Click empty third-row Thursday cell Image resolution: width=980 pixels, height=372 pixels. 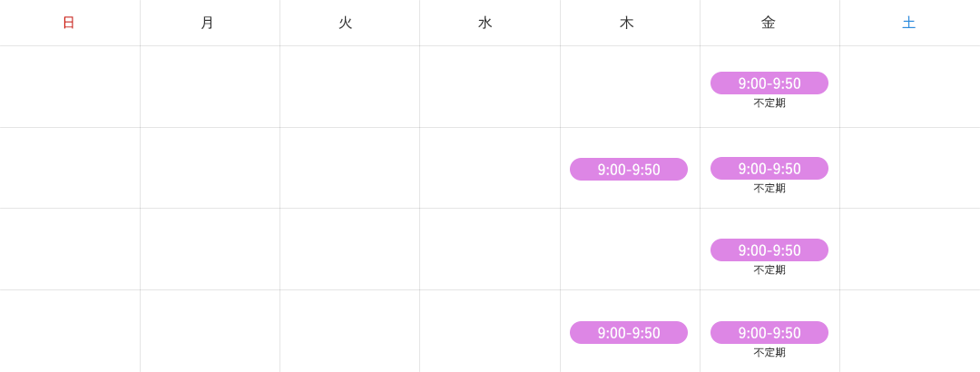coord(630,249)
